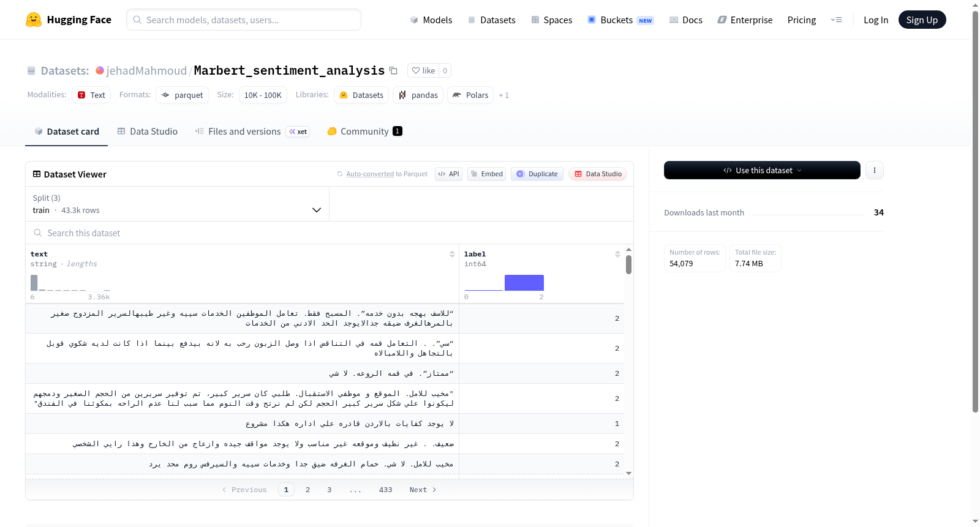Open the Enterprise page
This screenshot has width=980, height=527.
[x=745, y=20]
